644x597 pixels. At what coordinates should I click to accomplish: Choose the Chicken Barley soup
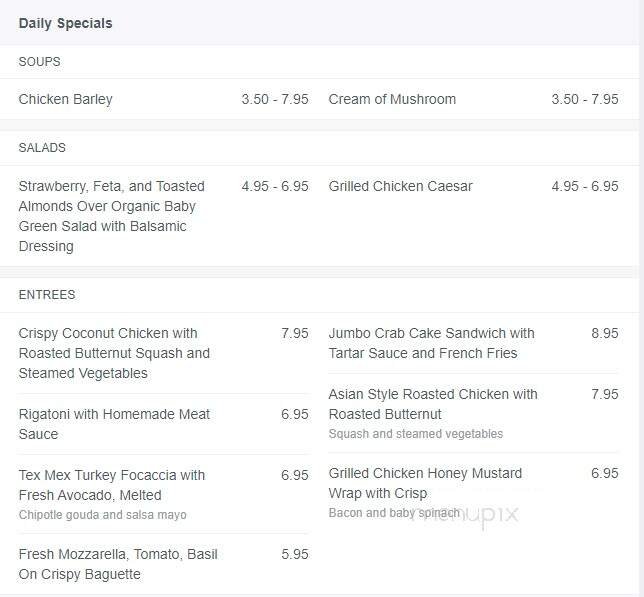coord(66,99)
